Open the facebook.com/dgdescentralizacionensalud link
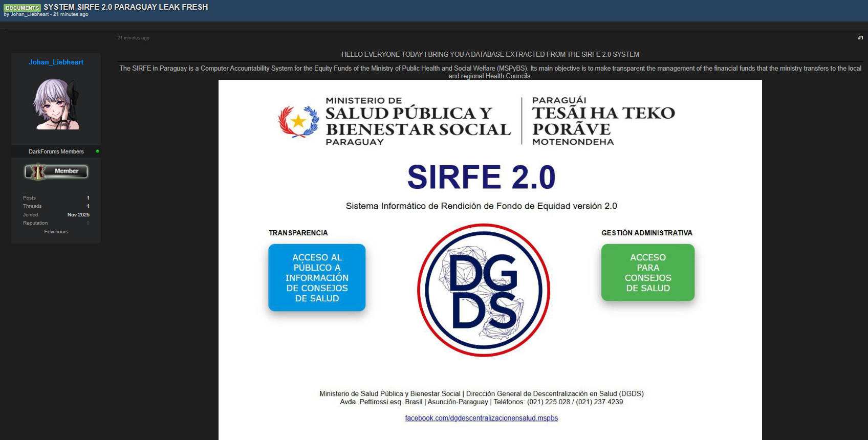 pyautogui.click(x=481, y=418)
